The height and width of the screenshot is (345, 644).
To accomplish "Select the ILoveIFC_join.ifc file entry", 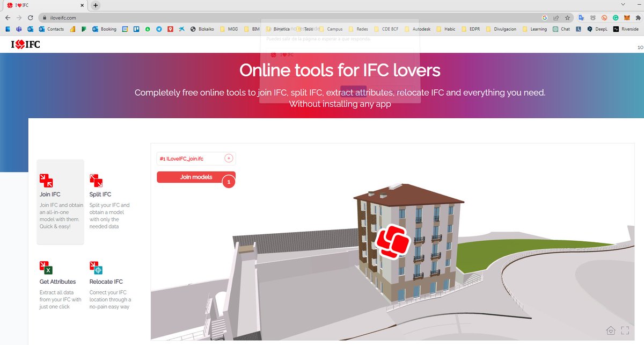I will 196,159.
